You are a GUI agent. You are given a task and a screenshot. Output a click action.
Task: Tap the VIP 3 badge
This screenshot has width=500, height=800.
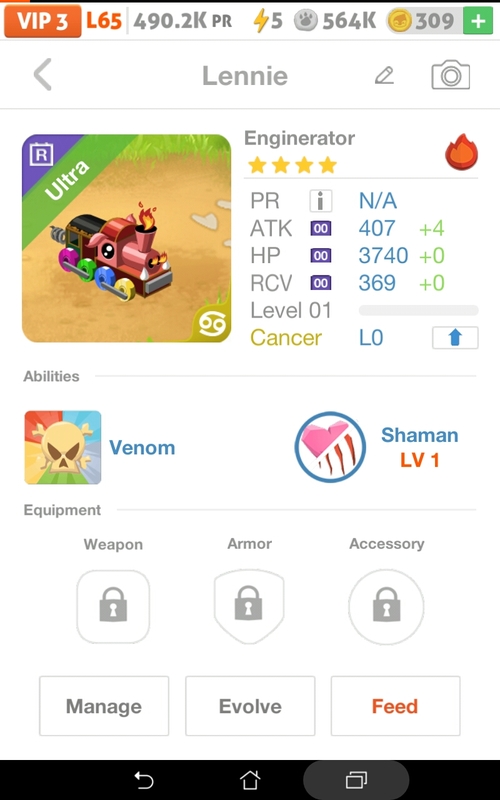(x=43, y=21)
